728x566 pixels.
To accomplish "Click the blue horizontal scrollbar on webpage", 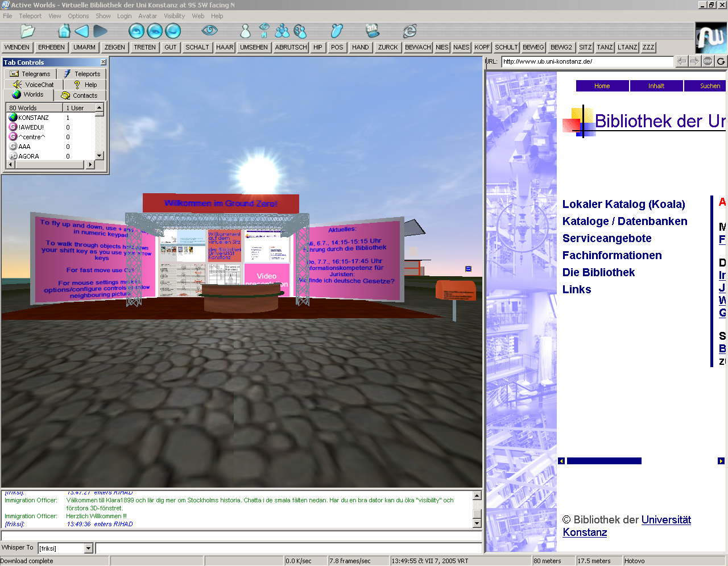I will coord(604,461).
